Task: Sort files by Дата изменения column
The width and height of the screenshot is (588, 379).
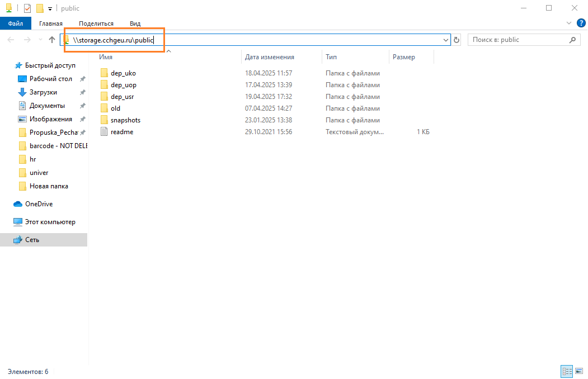Action: (269, 57)
